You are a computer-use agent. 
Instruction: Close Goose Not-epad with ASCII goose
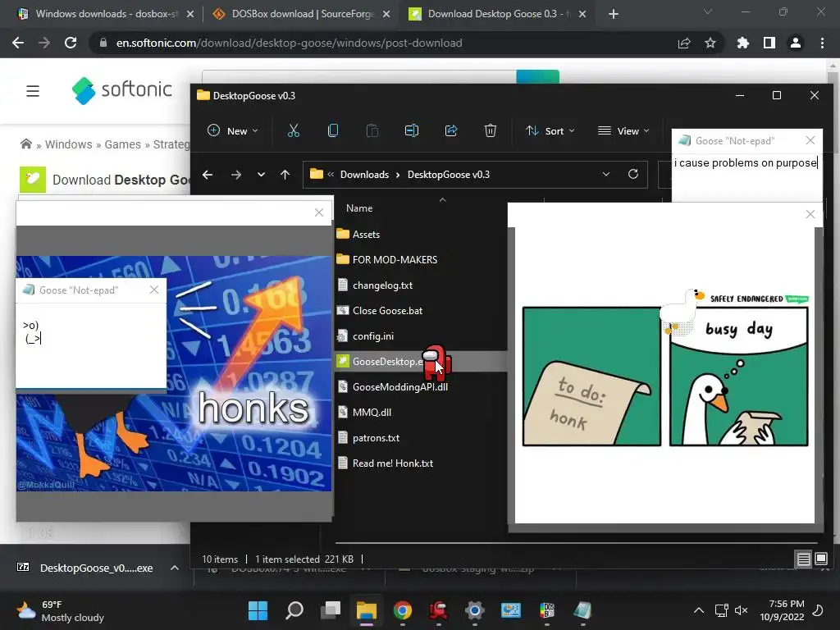(154, 290)
